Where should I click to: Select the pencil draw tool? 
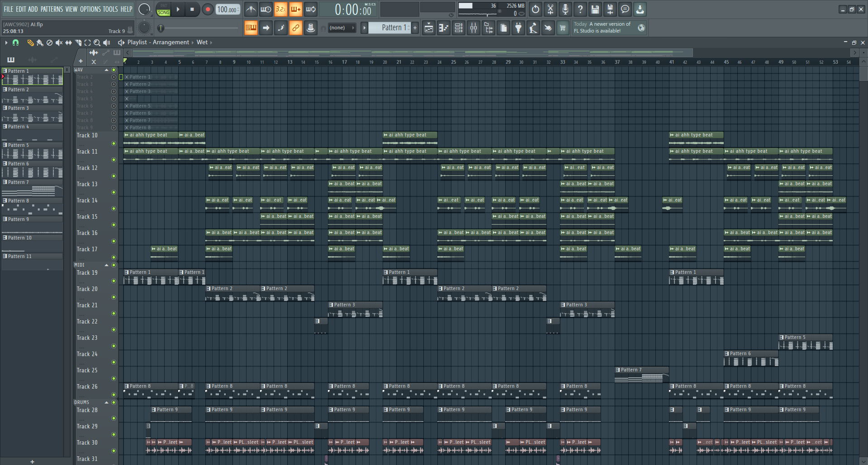[30, 42]
